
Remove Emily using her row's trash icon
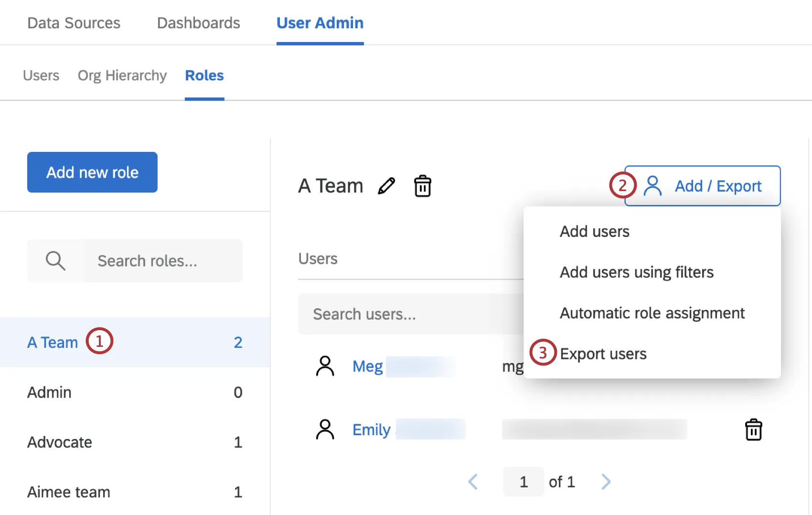753,429
